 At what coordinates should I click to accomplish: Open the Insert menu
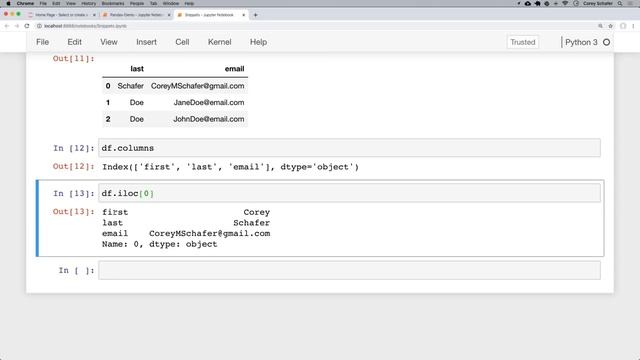[x=146, y=42]
